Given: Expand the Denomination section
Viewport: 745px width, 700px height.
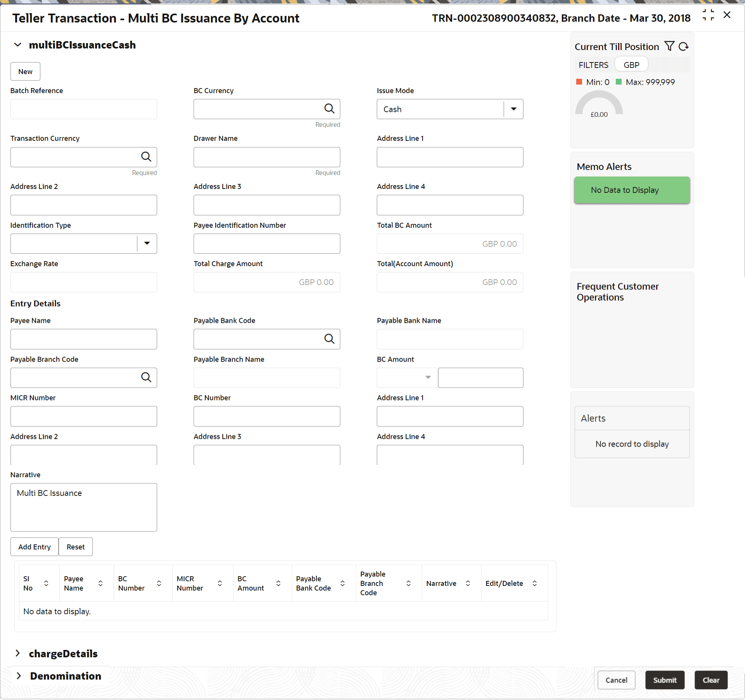Looking at the screenshot, I should pos(19,676).
